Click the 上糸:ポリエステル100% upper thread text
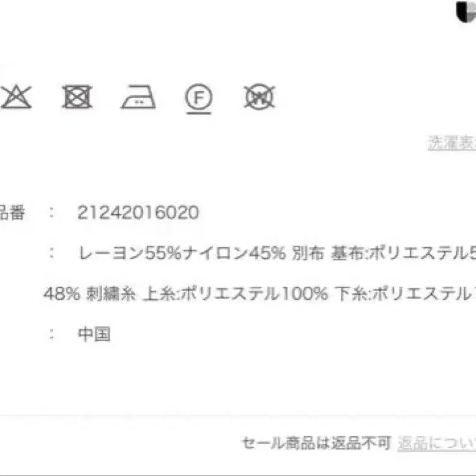This screenshot has height=476, width=476. tap(236, 294)
